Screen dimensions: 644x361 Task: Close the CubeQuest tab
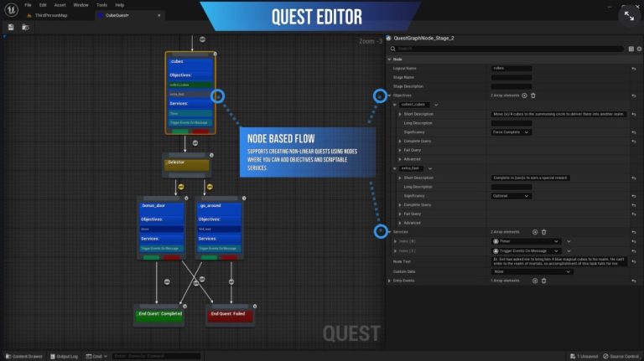[159, 16]
